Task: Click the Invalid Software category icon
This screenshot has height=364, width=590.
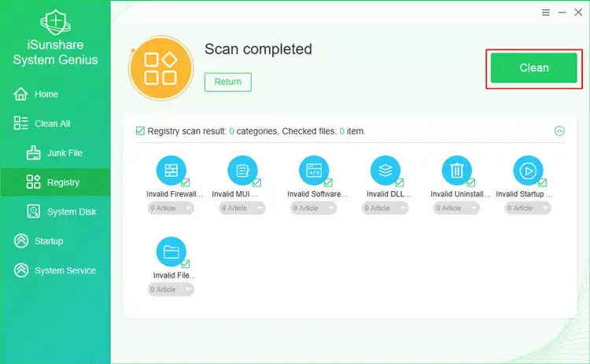Action: pyautogui.click(x=314, y=171)
